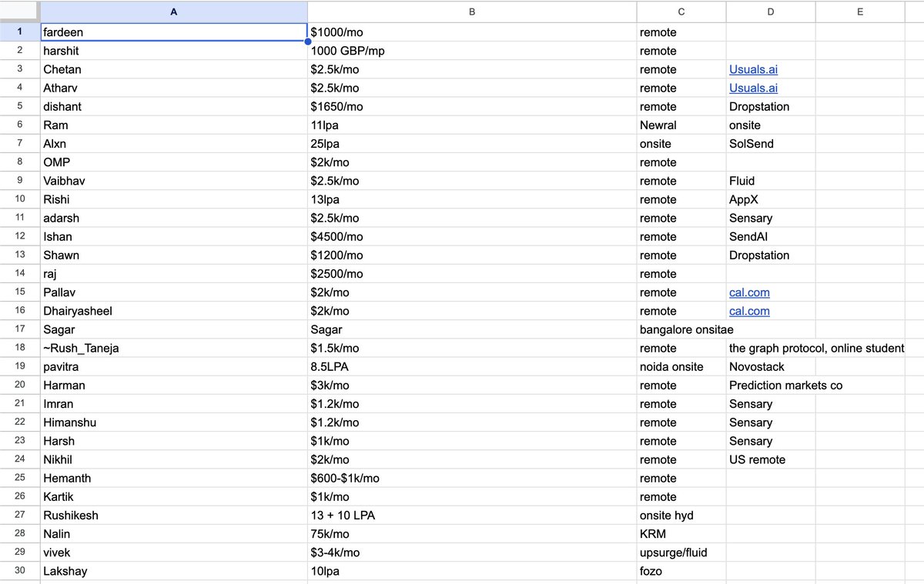Screen dimensions: 924x584
Task: Select the 'onsite hyd' cell
Action: pos(681,516)
